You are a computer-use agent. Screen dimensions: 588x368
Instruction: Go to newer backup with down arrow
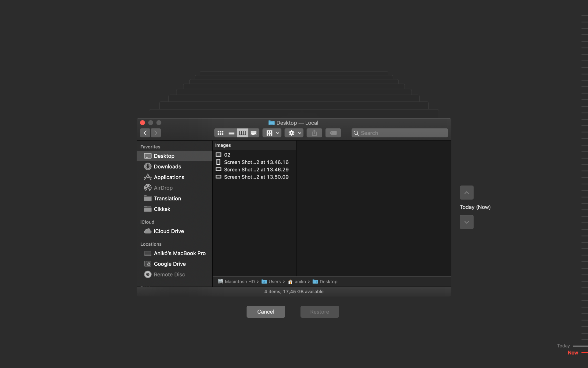466,222
